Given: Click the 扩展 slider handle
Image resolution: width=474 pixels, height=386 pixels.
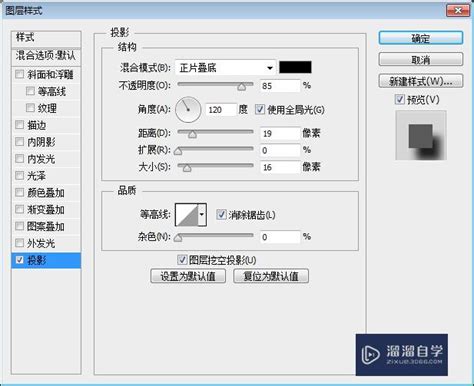Looking at the screenshot, I should point(178,151).
